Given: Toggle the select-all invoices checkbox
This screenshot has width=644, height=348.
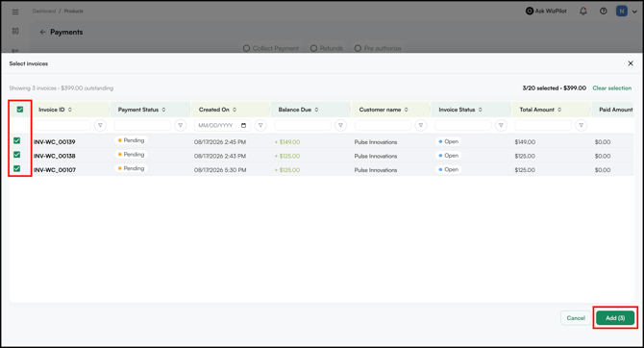Looking at the screenshot, I should (x=20, y=110).
